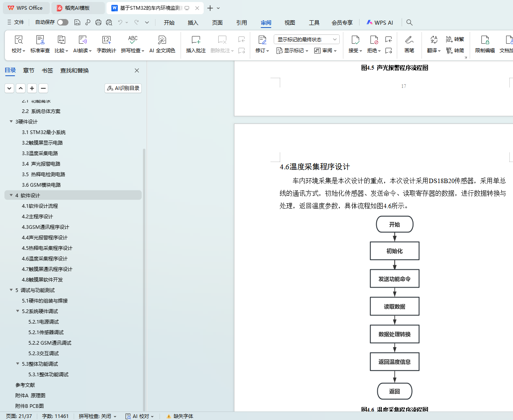The height and width of the screenshot is (420, 513).
Task: Click the 校对 proofreading icon
Action: (18, 40)
